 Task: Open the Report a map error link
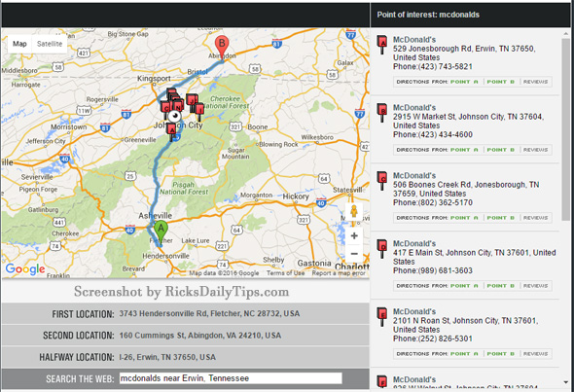click(x=339, y=273)
